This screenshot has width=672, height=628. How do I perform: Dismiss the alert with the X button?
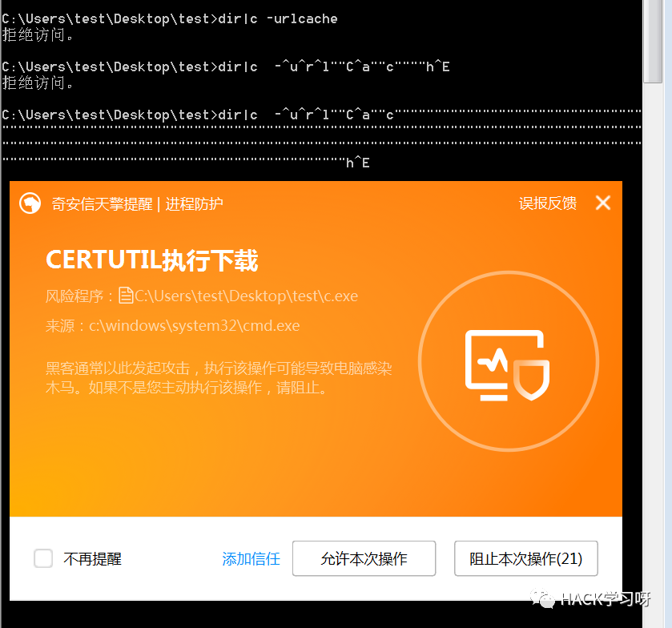tap(603, 203)
